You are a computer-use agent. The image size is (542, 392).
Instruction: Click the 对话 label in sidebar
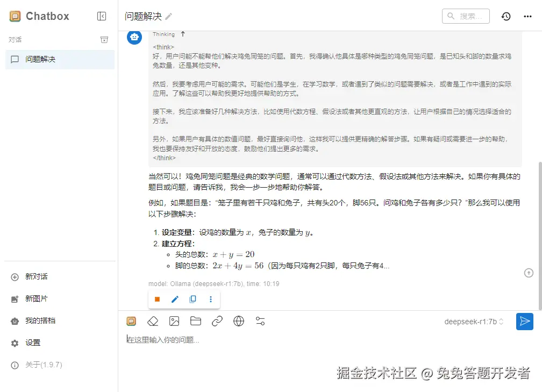point(15,40)
